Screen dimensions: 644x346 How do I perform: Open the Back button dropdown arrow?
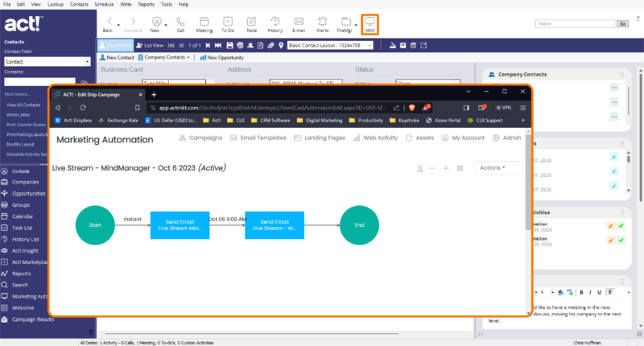(x=118, y=26)
